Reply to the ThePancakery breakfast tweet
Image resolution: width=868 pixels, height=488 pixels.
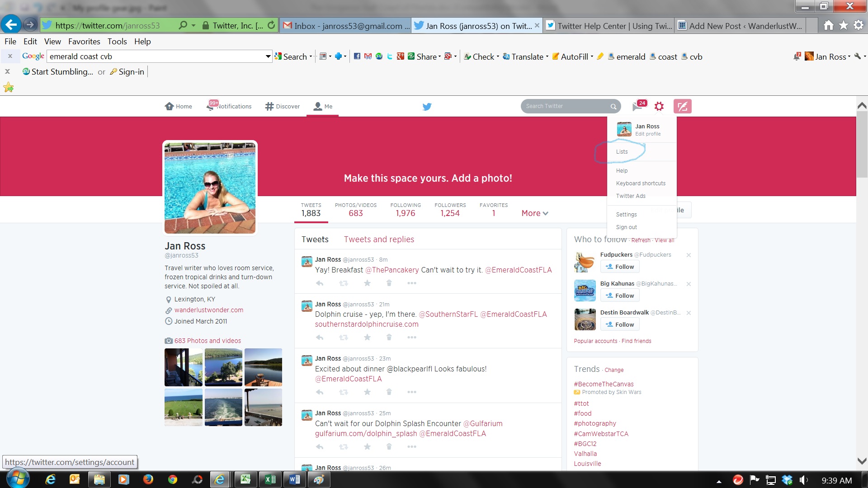(x=320, y=283)
